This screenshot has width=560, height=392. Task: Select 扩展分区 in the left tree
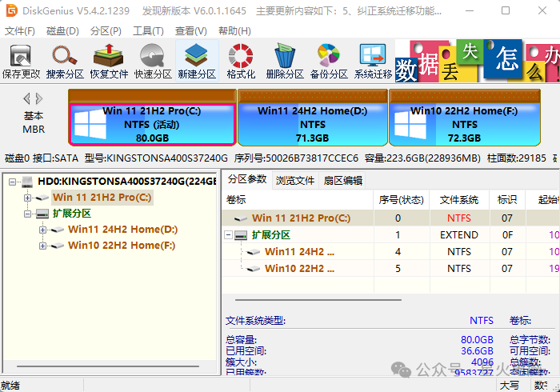pos(72,214)
